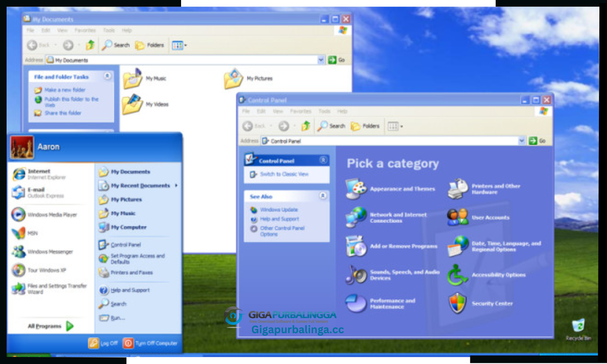Screen dimensions: 607x364
Task: Open Run... from Start menu
Action: point(112,318)
